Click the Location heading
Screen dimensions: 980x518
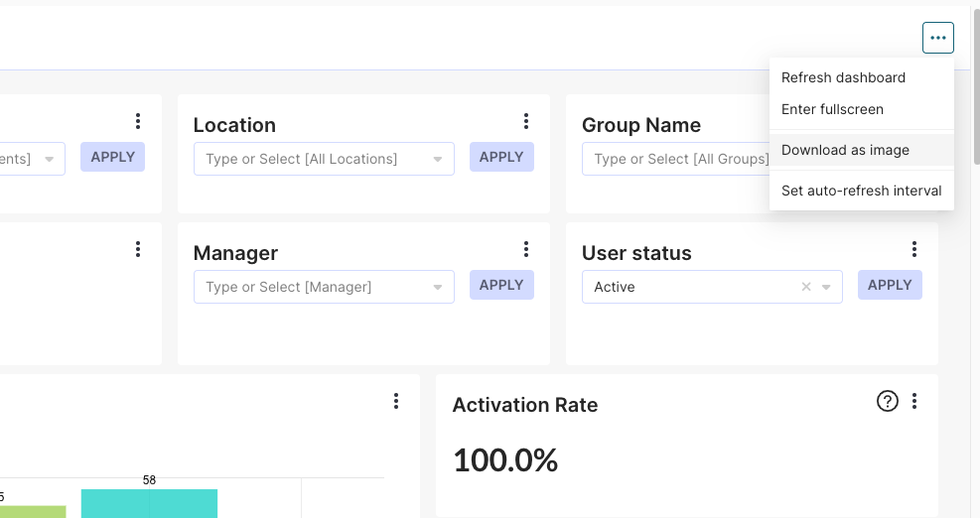(234, 125)
